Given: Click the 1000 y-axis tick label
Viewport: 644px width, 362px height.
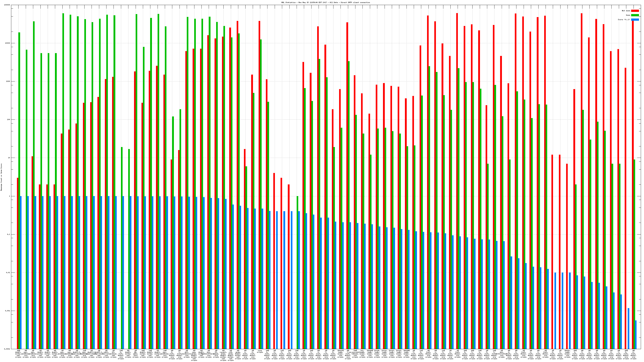Looking at the screenshot, I should (8, 81).
